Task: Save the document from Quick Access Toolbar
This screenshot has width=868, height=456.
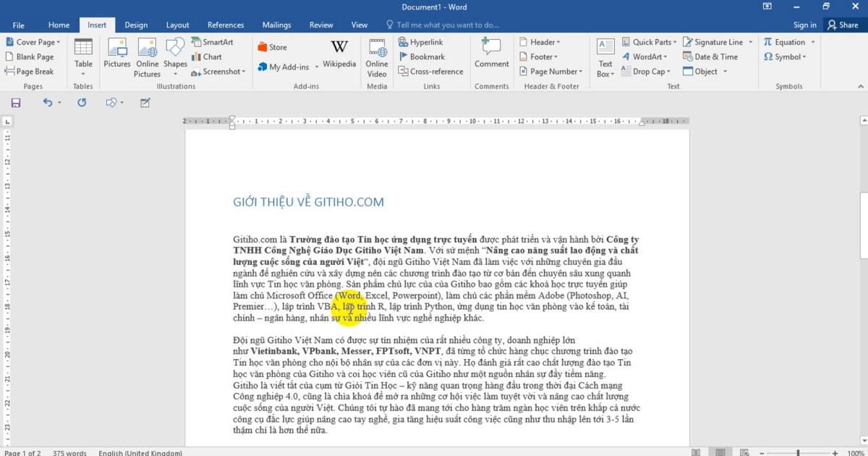Action: 15,103
